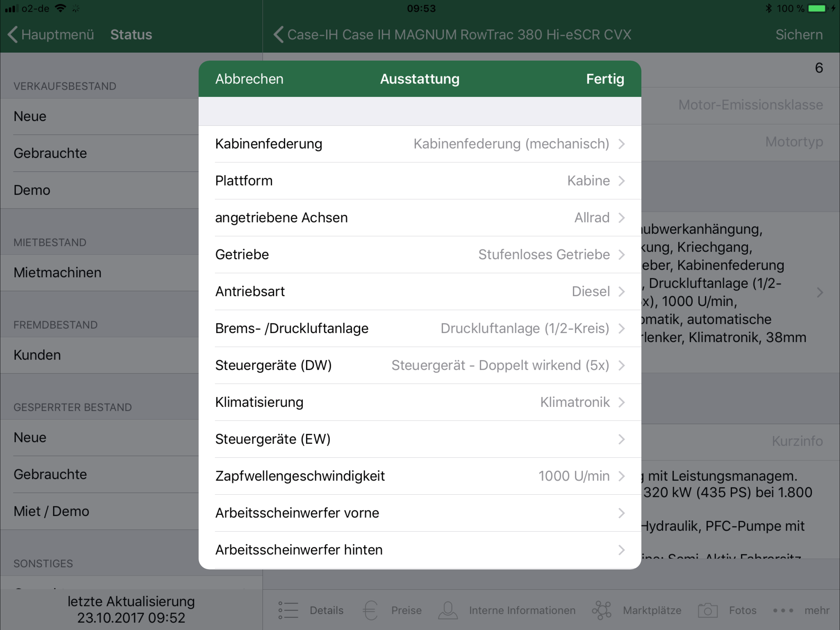This screenshot has width=840, height=630.
Task: Tap the Fotos camera icon
Action: point(708,610)
